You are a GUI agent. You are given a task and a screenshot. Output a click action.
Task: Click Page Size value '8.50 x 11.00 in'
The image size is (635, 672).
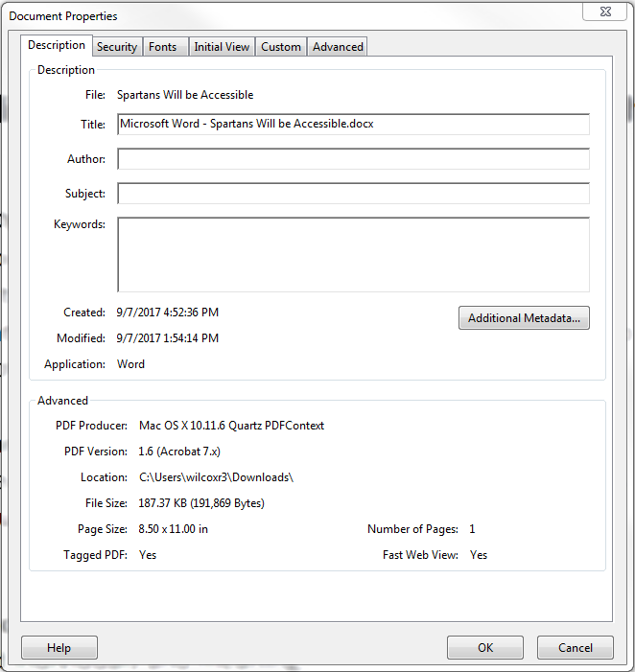point(174,529)
